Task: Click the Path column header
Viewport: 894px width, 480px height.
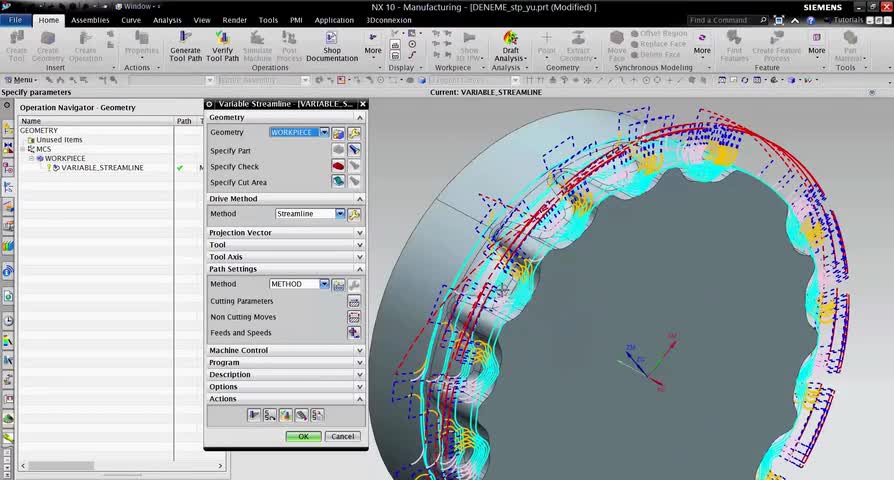Action: [185, 121]
